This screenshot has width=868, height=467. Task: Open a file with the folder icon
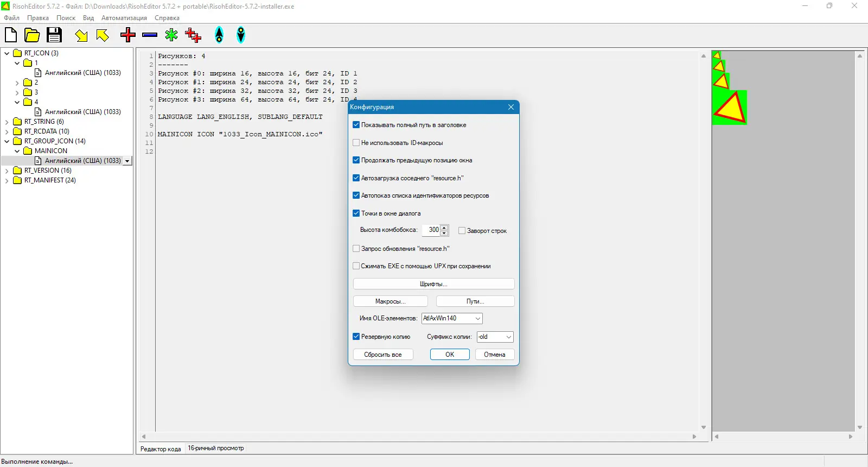coord(32,35)
